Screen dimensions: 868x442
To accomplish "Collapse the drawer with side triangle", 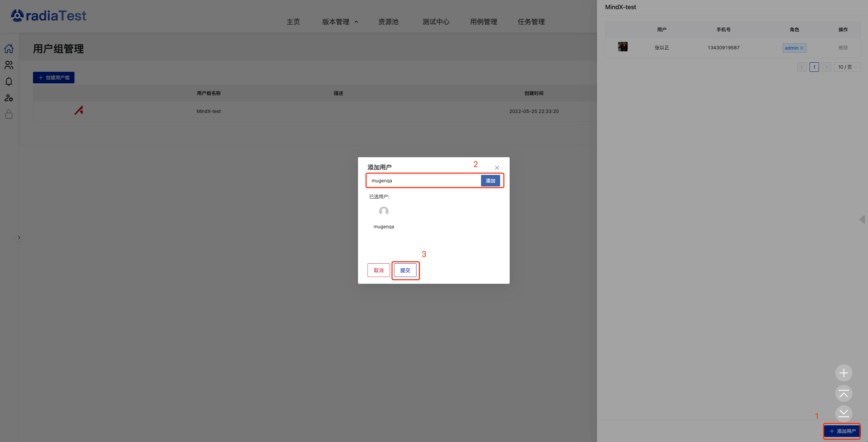I will [x=862, y=219].
